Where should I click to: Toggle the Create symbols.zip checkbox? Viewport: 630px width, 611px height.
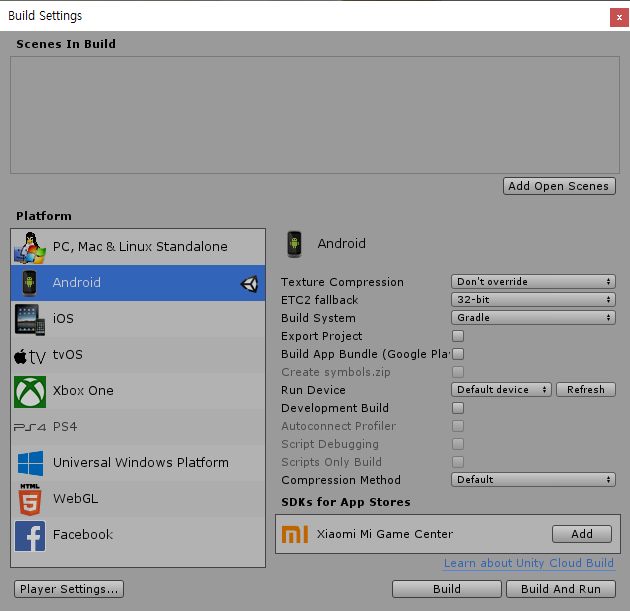point(458,372)
